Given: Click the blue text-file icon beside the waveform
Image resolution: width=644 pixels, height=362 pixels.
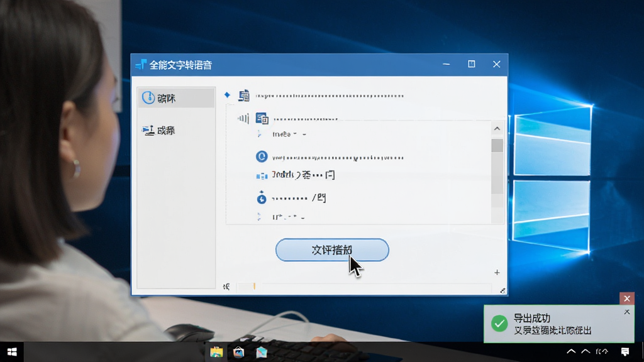Looking at the screenshot, I should pyautogui.click(x=262, y=118).
